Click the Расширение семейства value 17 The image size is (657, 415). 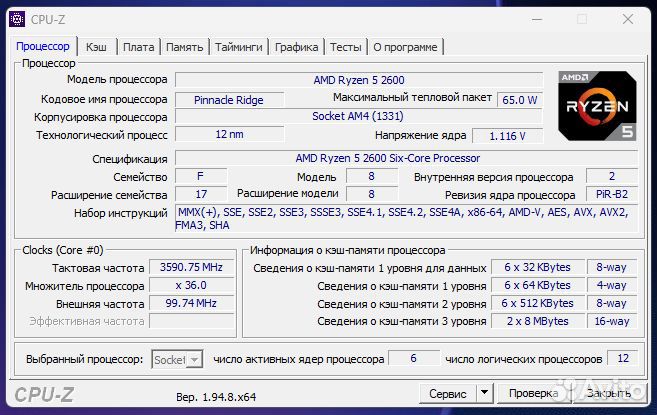pos(201,194)
